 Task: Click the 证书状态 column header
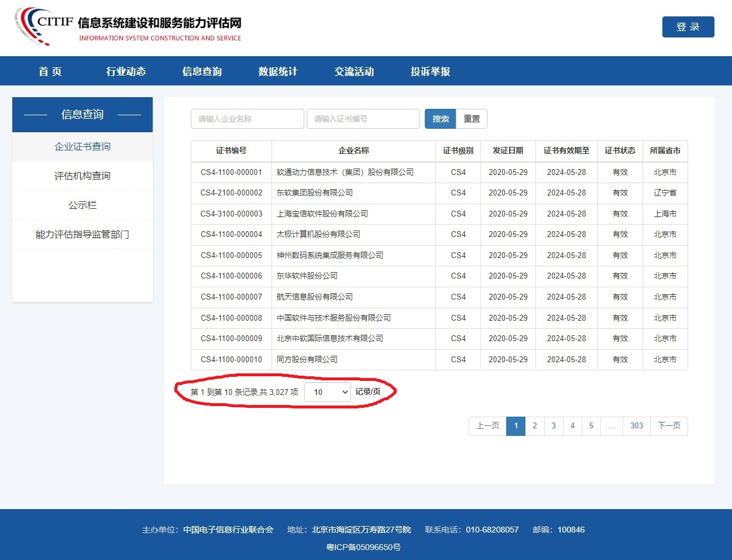click(x=620, y=151)
